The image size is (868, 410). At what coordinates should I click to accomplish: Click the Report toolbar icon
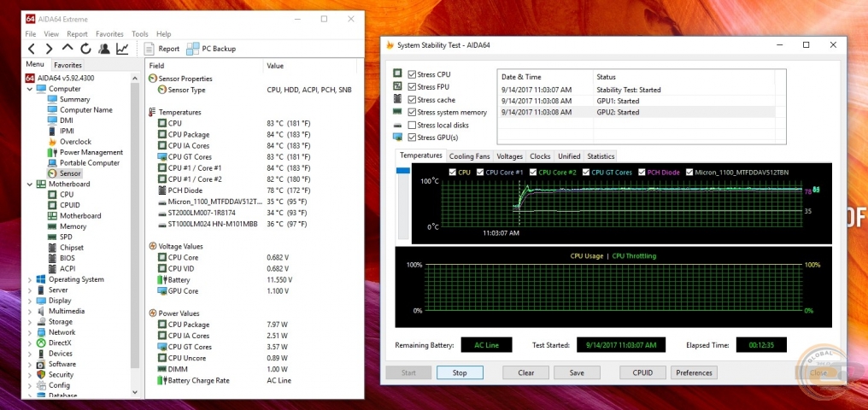click(x=161, y=49)
